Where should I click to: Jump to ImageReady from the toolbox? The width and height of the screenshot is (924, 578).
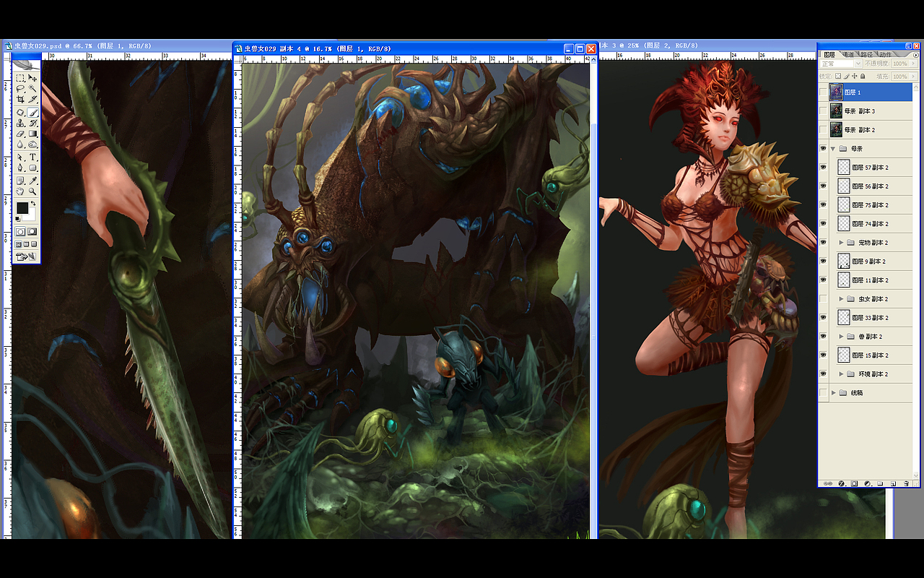coord(26,256)
